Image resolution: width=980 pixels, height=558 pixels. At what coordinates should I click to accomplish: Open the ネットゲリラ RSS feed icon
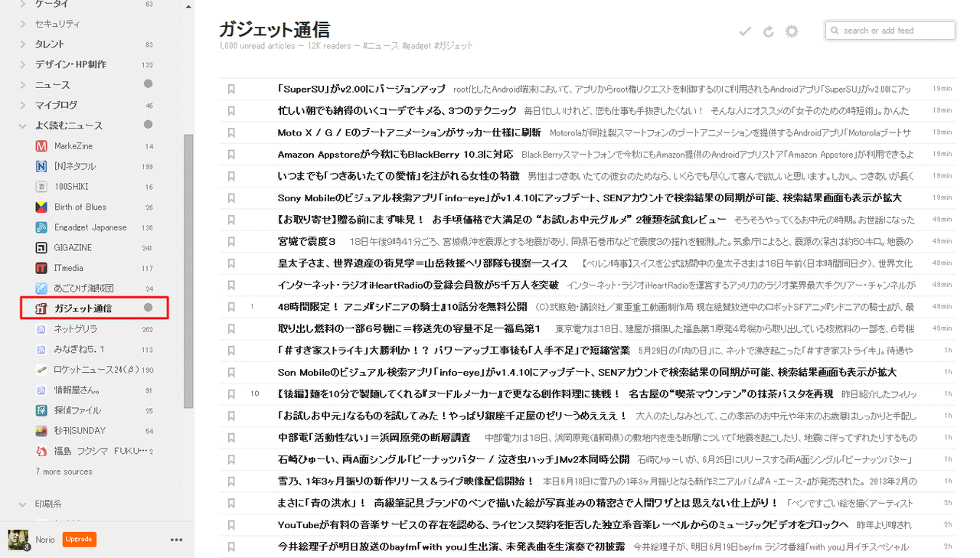pos(41,329)
